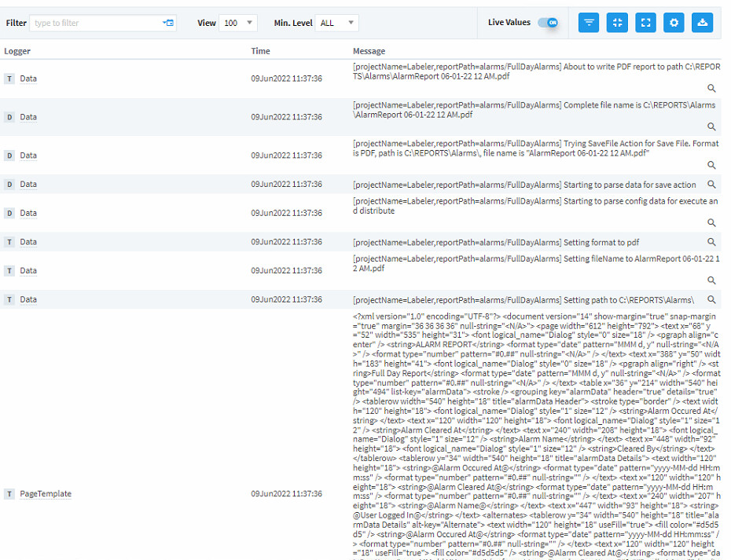Viewport: 731px width, 560px height.
Task: Open details magnifier for 'About to write PDF report' row
Action: pos(711,88)
